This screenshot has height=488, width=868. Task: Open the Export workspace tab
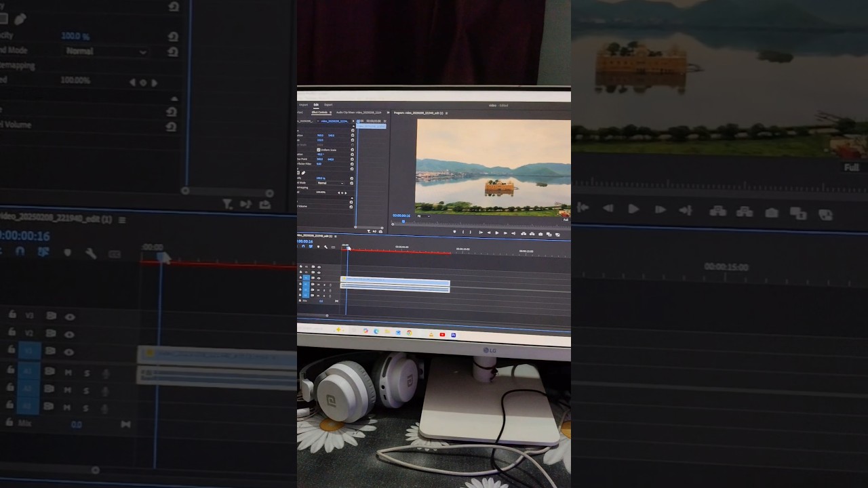328,104
